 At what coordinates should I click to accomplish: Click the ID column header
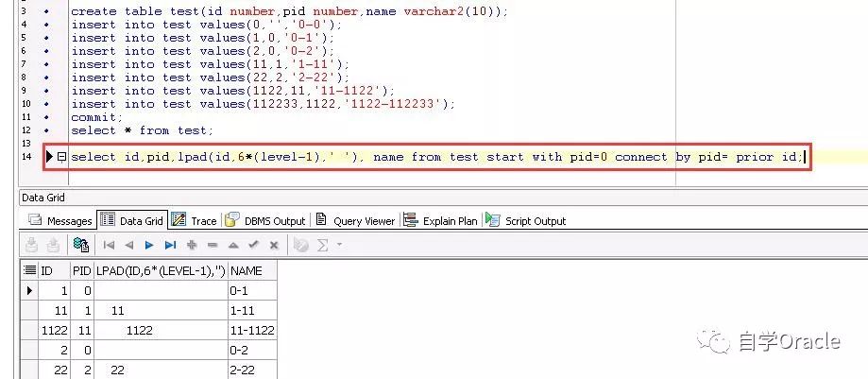(54, 270)
